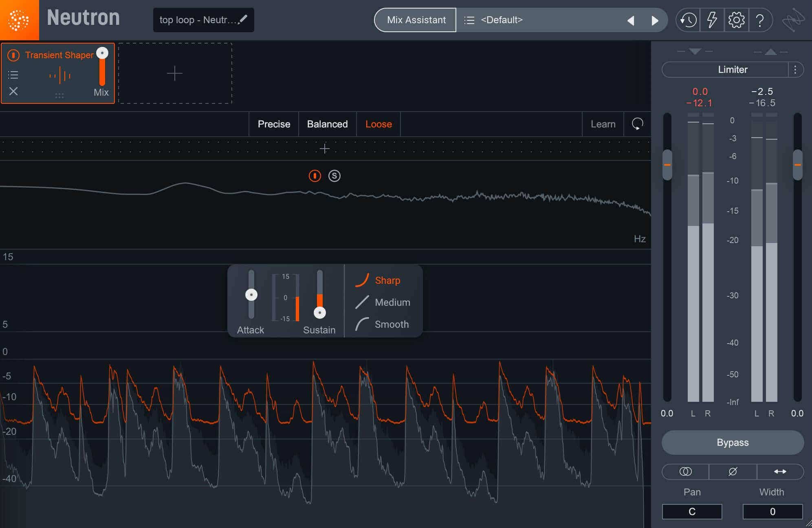This screenshot has width=812, height=528.
Task: Click the output meter up-triangle indicator
Action: pyautogui.click(x=770, y=51)
